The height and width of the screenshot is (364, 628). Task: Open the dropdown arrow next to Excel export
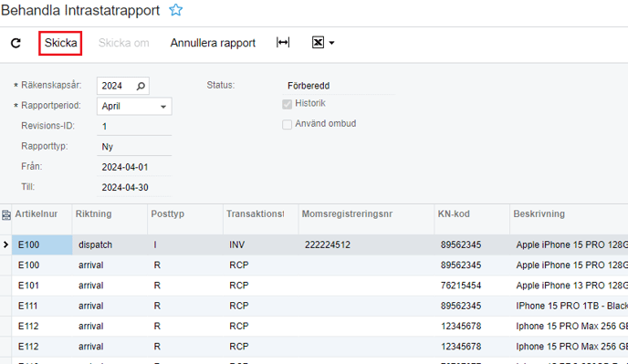(331, 43)
